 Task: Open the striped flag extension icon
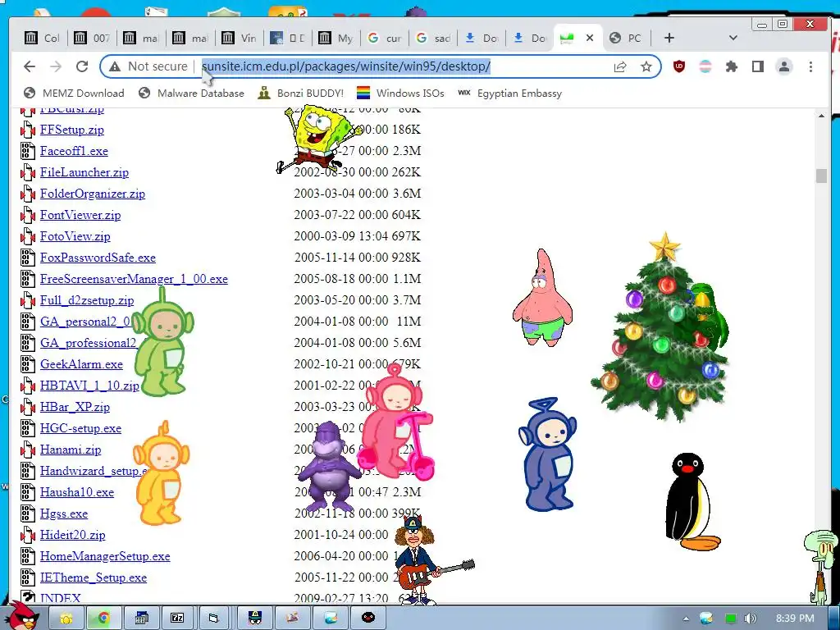coord(705,66)
